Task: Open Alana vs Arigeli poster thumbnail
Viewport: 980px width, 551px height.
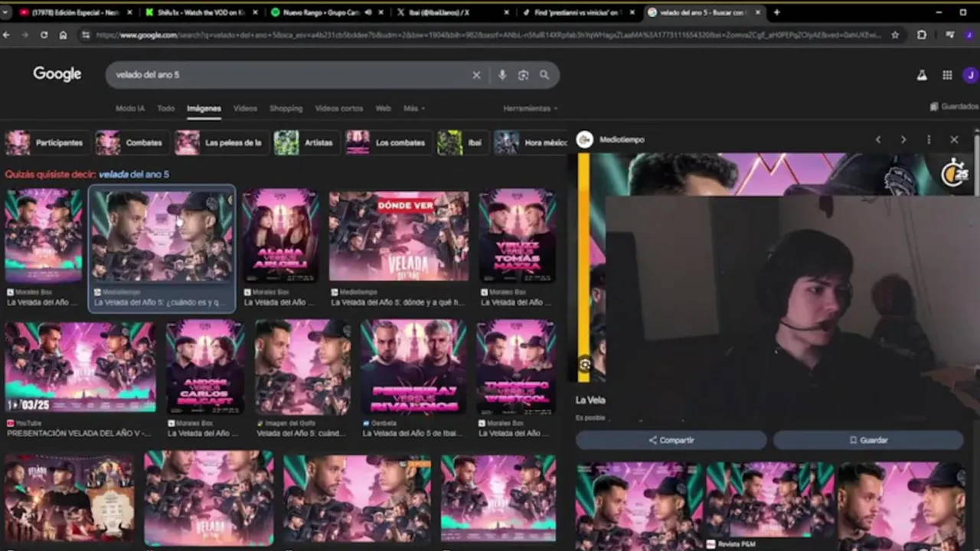Action: [x=280, y=236]
